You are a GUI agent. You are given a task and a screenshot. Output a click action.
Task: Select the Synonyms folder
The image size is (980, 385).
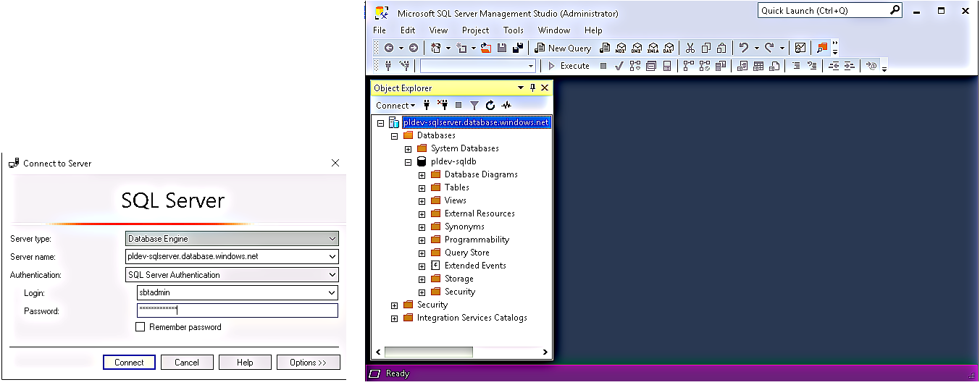tap(464, 227)
